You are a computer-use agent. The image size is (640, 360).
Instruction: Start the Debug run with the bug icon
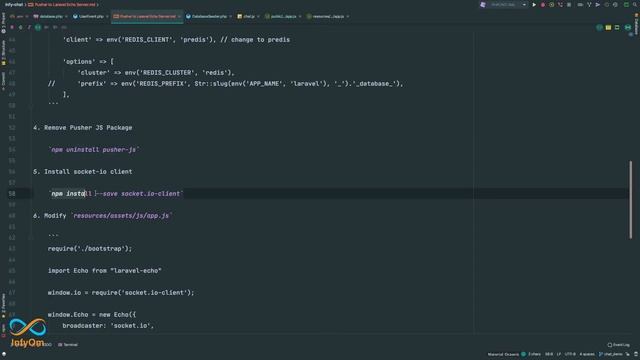(543, 5)
